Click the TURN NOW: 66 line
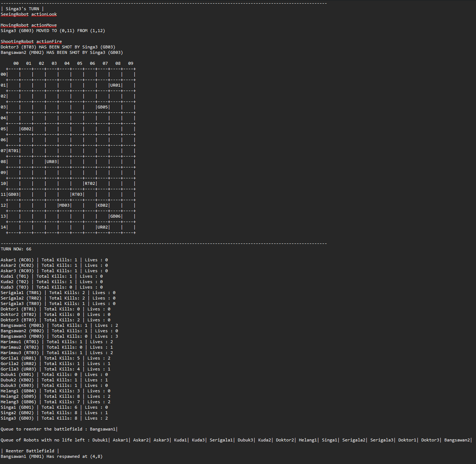This screenshot has width=476, height=464. (16, 249)
